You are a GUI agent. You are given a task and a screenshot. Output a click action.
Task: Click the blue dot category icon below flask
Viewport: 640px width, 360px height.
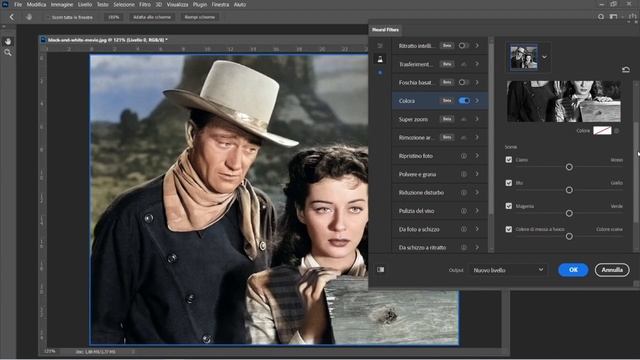pyautogui.click(x=380, y=72)
